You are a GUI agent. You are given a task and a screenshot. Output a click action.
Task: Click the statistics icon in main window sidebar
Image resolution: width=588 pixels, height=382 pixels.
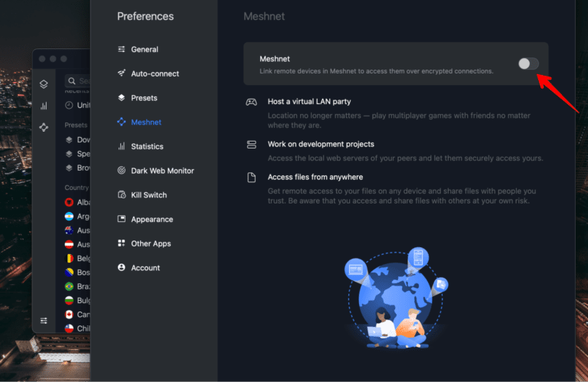(44, 106)
